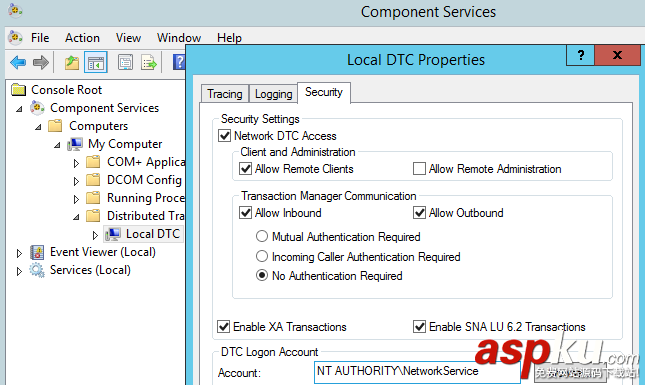
Task: Open the Window menu
Action: (x=179, y=38)
